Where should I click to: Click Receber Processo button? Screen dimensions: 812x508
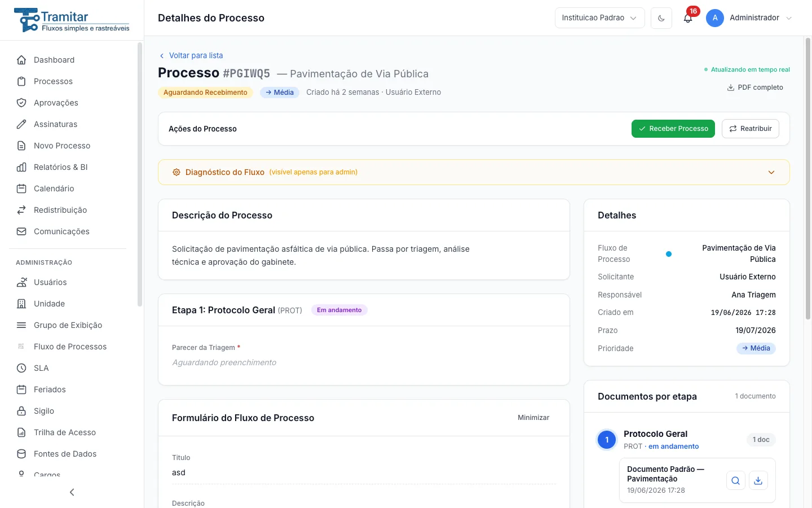673,129
